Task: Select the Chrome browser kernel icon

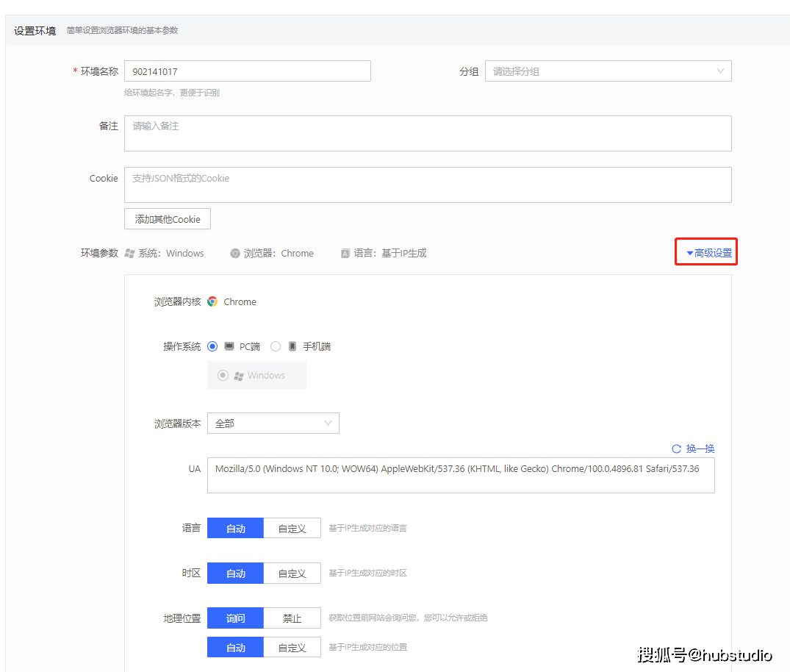Action: point(212,301)
